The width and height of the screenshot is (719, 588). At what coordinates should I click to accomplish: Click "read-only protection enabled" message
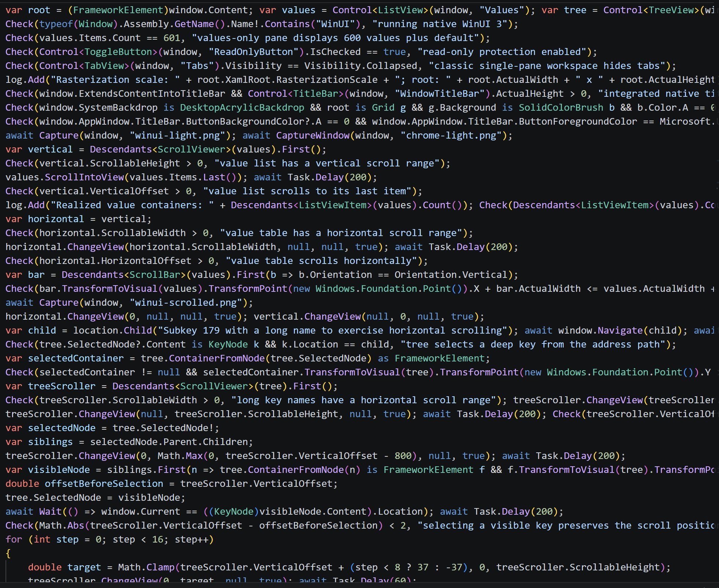pos(502,52)
